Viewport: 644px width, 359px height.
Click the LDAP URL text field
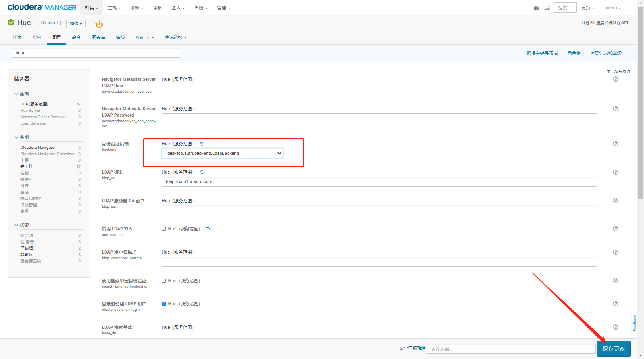pyautogui.click(x=379, y=181)
